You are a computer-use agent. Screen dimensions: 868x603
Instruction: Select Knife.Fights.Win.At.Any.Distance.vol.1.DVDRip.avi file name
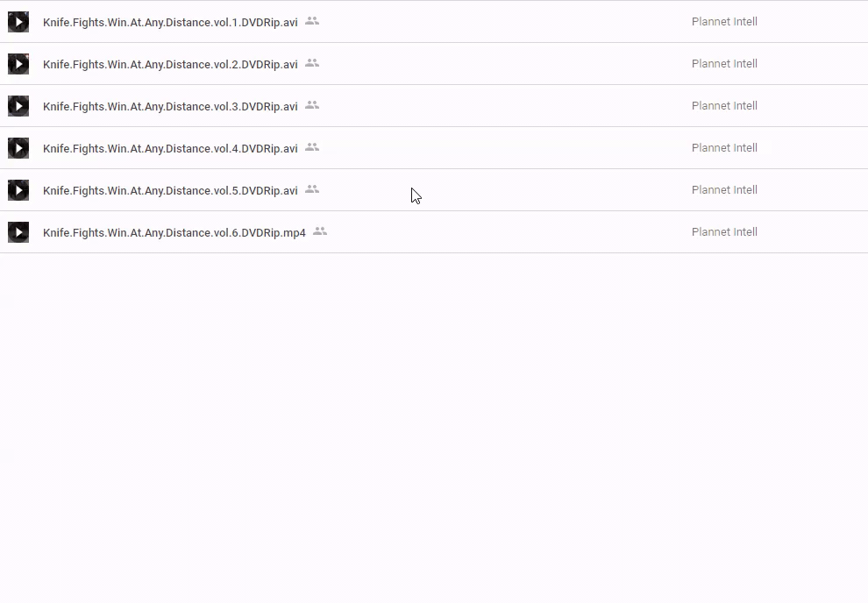170,23
